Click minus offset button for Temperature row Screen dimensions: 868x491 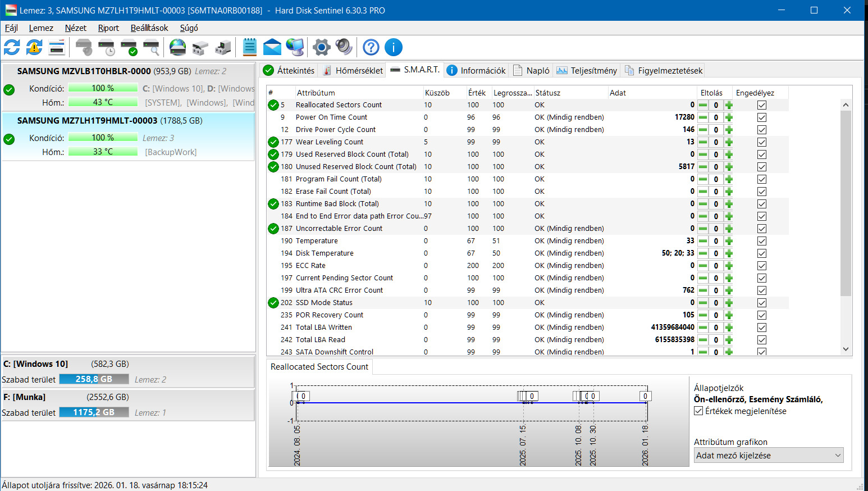[703, 241]
